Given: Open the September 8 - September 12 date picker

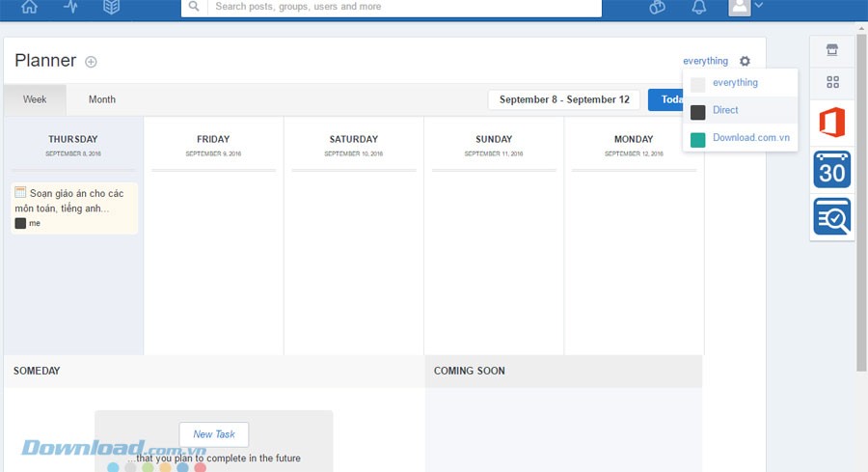Looking at the screenshot, I should pos(564,99).
